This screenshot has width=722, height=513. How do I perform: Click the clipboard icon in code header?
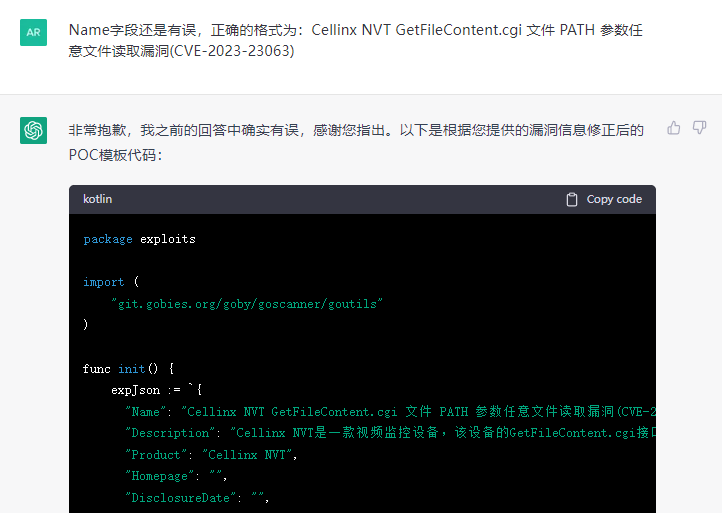[571, 199]
